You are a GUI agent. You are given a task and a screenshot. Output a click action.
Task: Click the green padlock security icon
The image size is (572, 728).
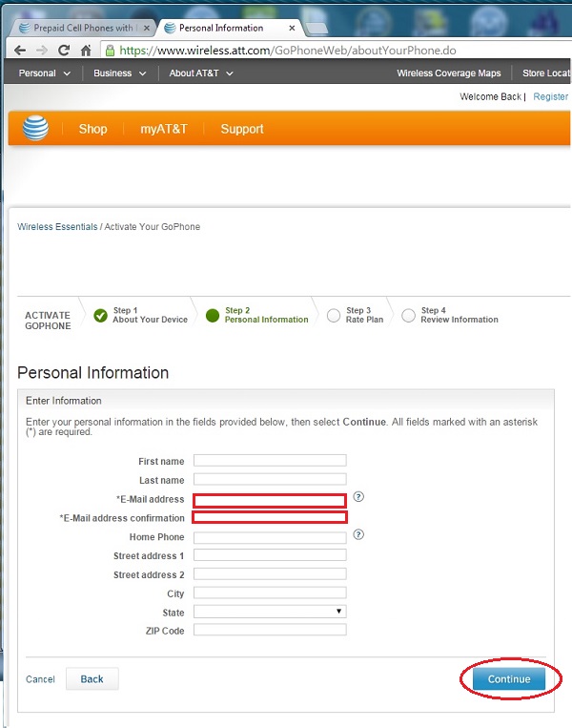110,51
